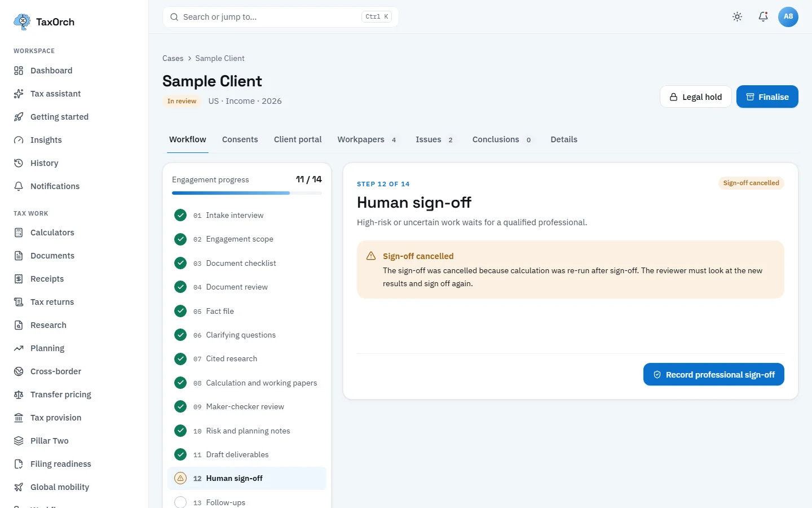The width and height of the screenshot is (812, 508).
Task: Click the Engagement progress bar
Action: point(247,193)
